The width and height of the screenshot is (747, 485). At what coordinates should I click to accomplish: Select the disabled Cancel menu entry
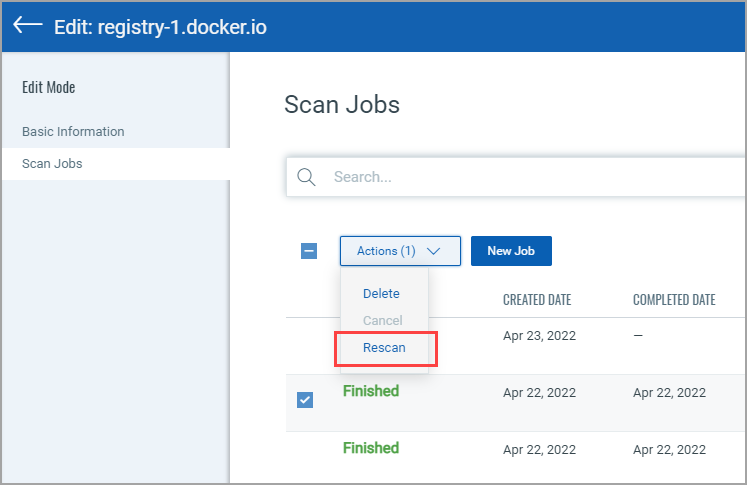pos(382,321)
